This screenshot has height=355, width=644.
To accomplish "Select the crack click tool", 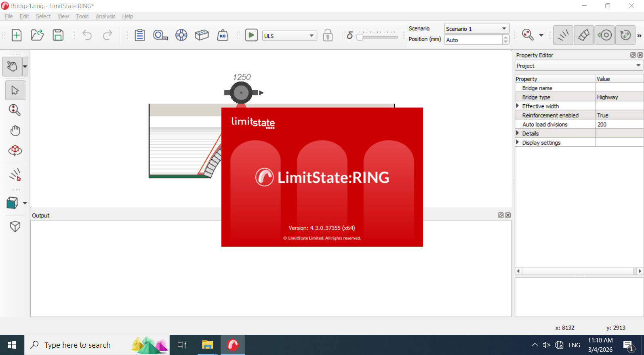I will coord(15,175).
